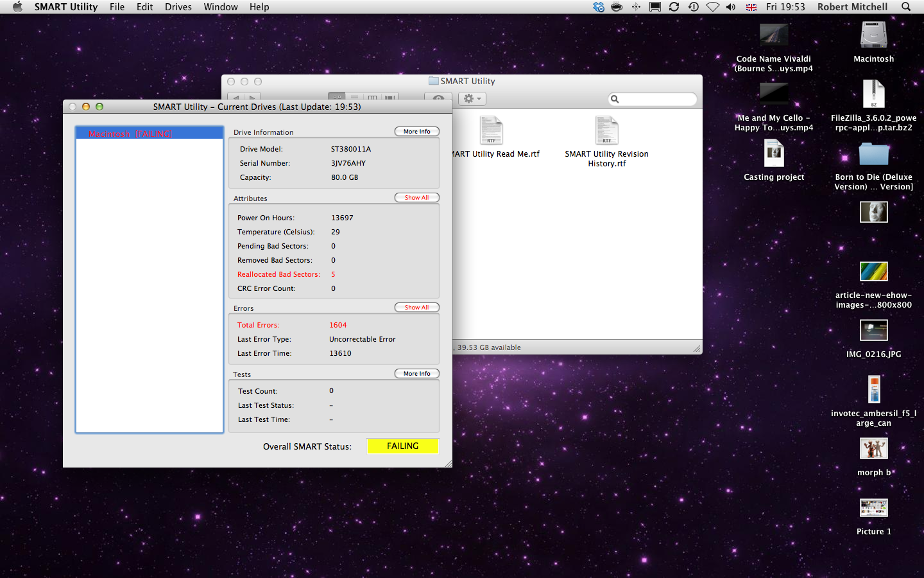Open the volume control in menu bar
924x578 pixels.
pos(731,6)
